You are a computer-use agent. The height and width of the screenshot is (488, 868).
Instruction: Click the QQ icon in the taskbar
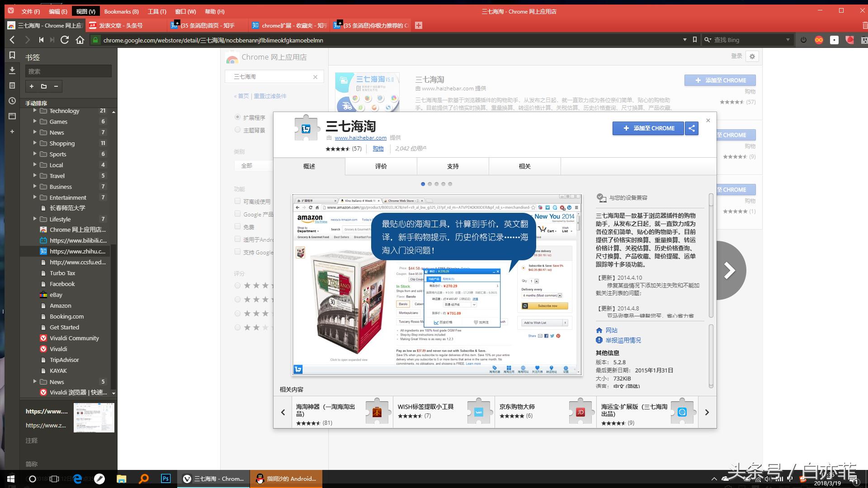260,479
